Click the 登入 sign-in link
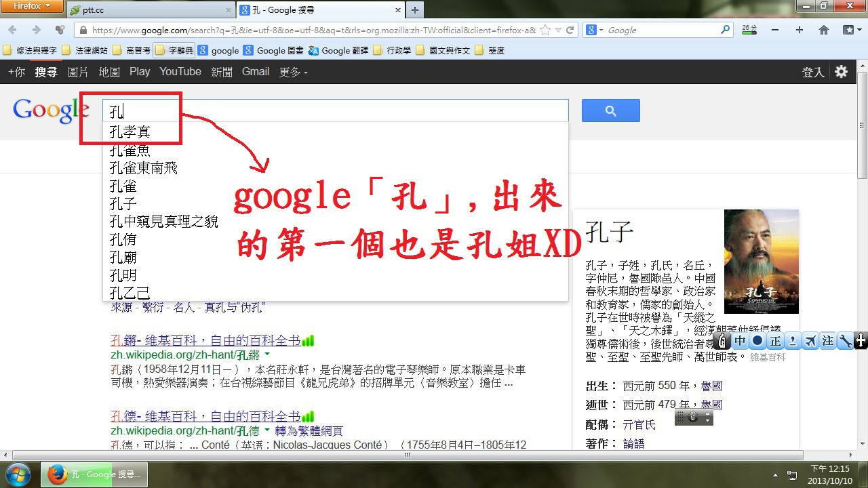The image size is (868, 488). (x=813, y=72)
